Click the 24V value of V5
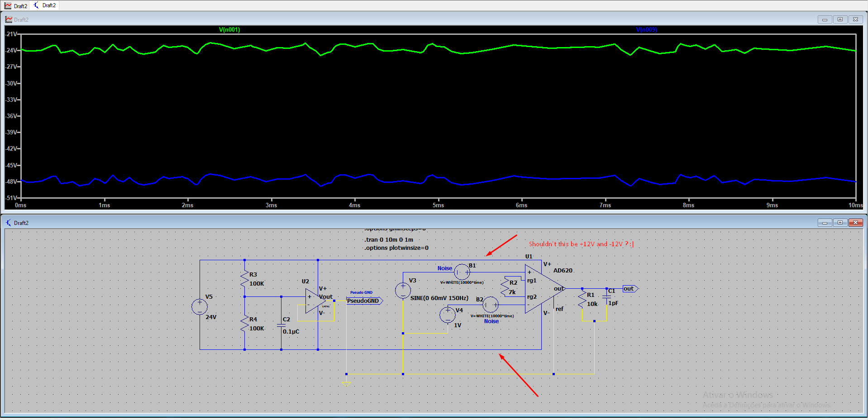Screen dimensions: 868x420 [x=211, y=317]
